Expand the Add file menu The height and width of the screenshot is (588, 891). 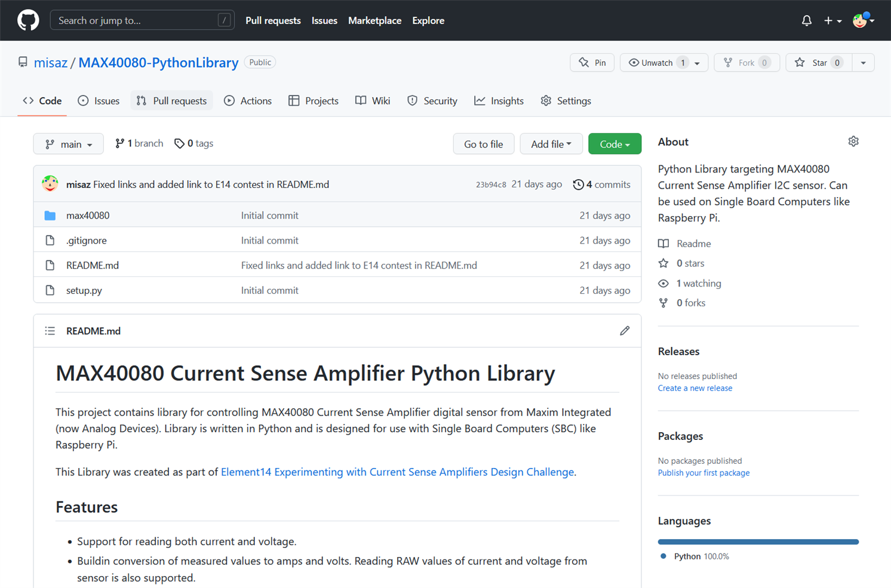[x=551, y=144]
